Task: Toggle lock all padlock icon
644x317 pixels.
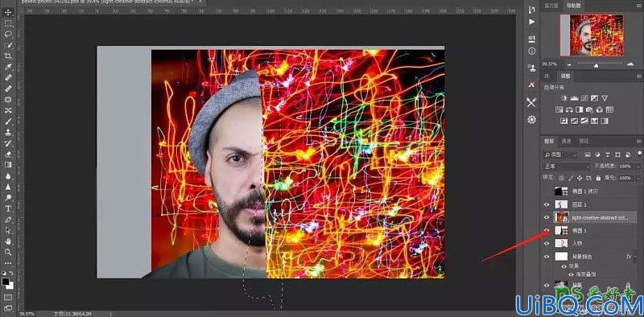Action: tap(598, 178)
